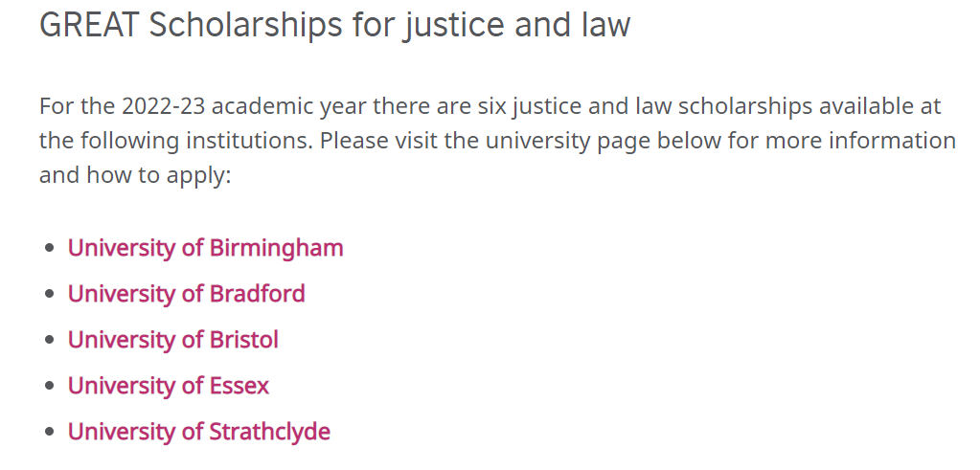Click the 2022-23 text in the paragraph
Screen dimensions: 980x470
[163, 106]
